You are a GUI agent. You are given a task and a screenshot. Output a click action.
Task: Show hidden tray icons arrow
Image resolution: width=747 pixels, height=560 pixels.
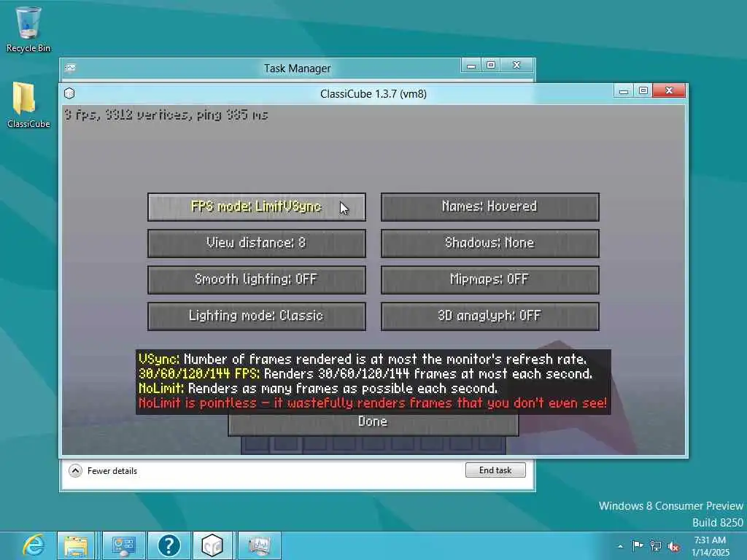click(620, 546)
